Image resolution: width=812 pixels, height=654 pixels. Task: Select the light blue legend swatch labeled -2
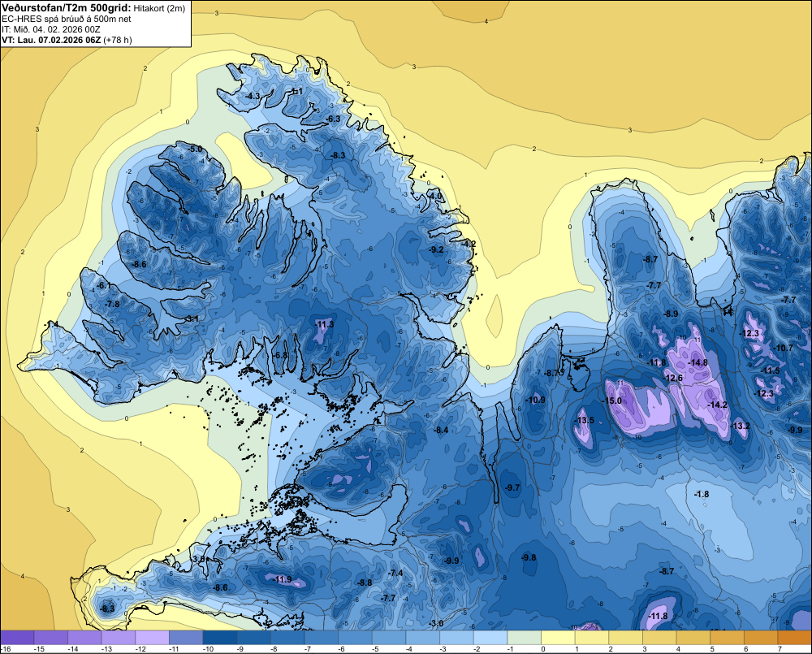(x=490, y=638)
